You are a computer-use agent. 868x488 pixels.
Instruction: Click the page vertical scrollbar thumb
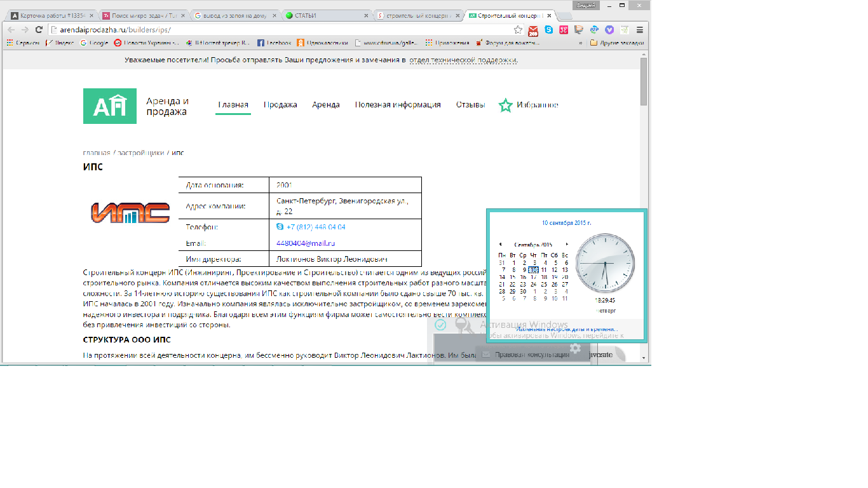tap(644, 83)
